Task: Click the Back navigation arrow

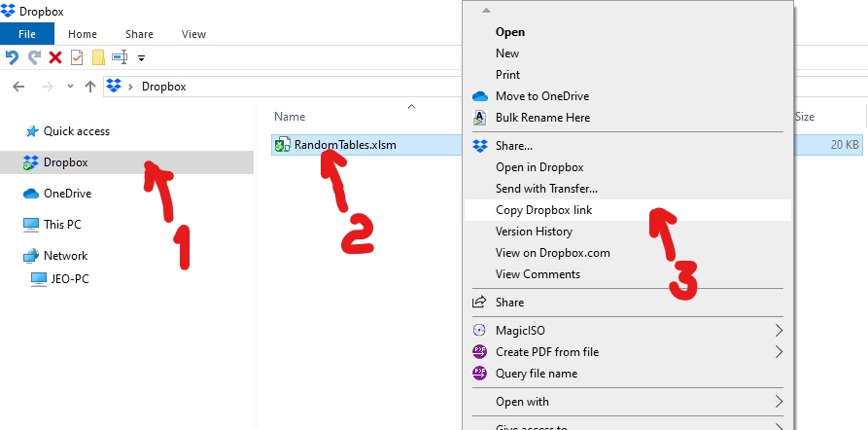Action: [18, 87]
